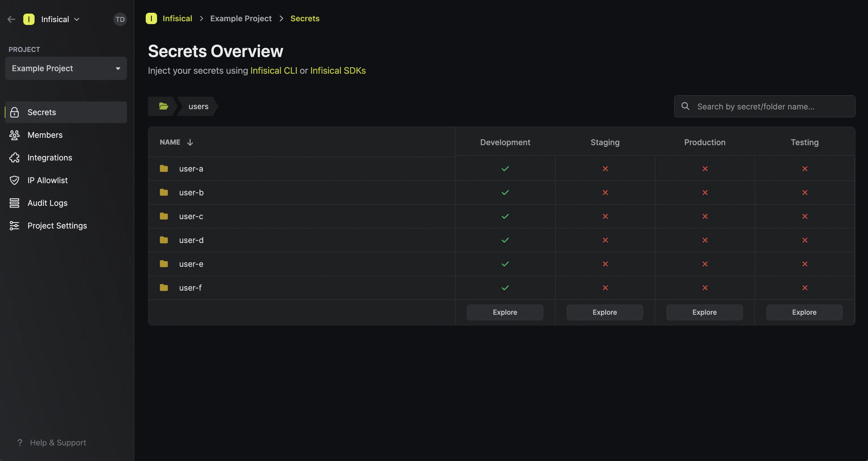The width and height of the screenshot is (868, 461).
Task: Click the Development column header
Action: (505, 142)
